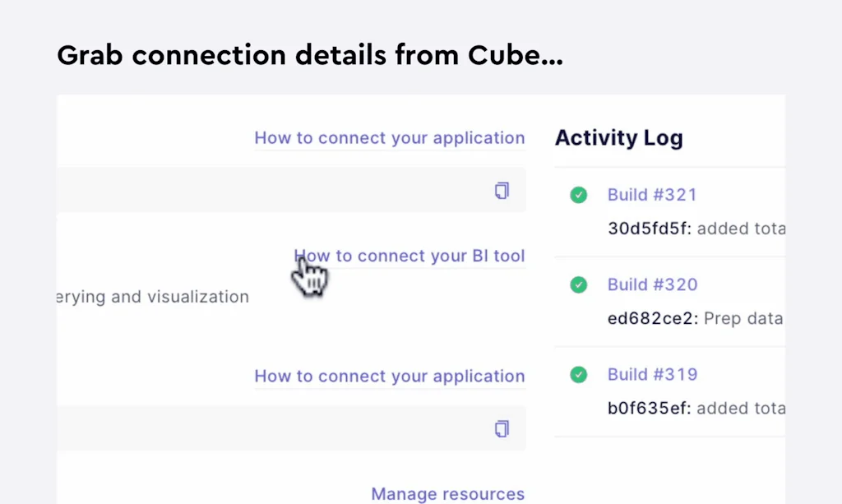
Task: Click the green success icon for Build #319
Action: pyautogui.click(x=578, y=374)
